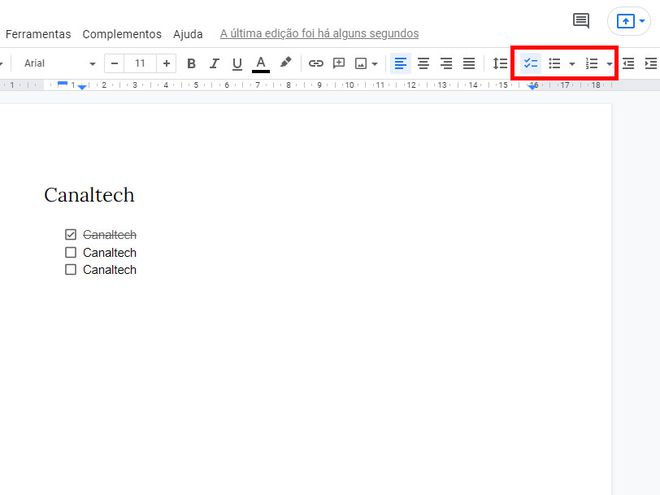Toggle the checklist formatting button
660x495 pixels.
530,64
